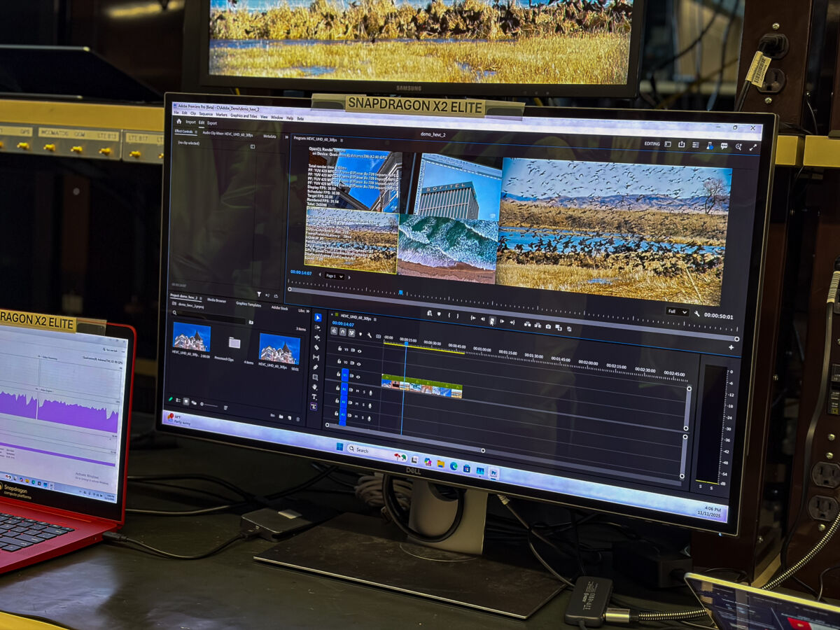Open the Program Monitor wrench settings
The width and height of the screenshot is (840, 630).
696,314
